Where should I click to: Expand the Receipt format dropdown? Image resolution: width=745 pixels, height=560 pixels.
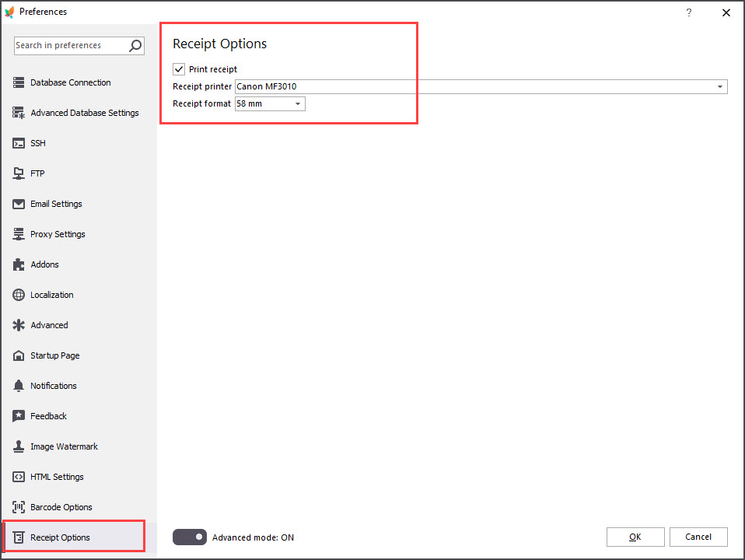pyautogui.click(x=297, y=103)
